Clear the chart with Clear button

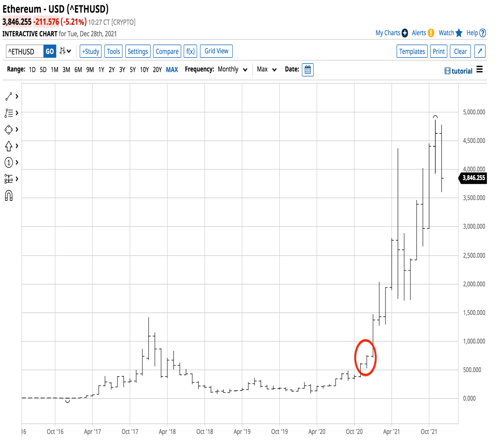coord(460,51)
